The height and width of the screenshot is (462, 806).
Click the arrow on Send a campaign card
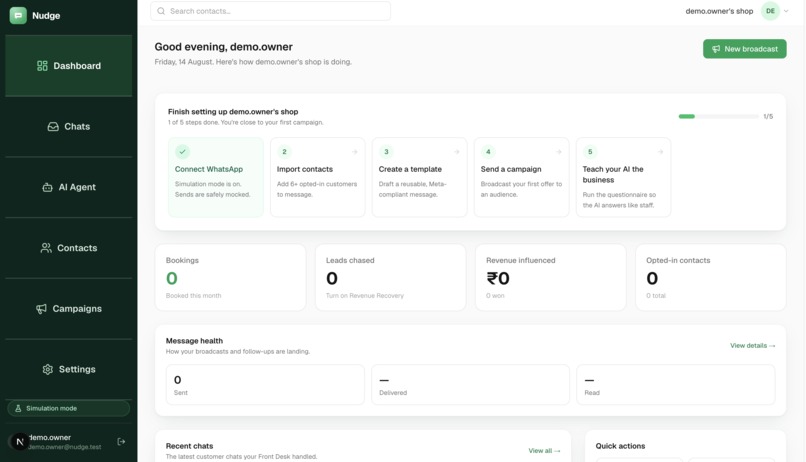(558, 152)
